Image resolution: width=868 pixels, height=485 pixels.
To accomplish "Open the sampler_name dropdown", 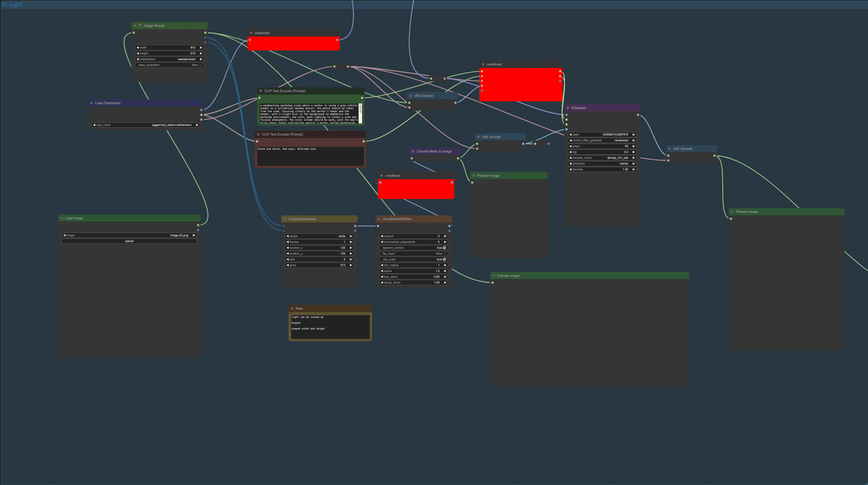I will 602,158.
